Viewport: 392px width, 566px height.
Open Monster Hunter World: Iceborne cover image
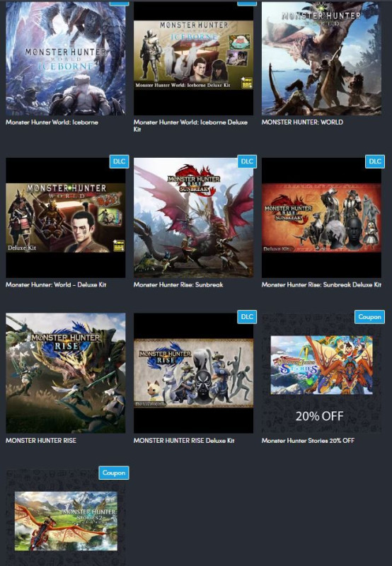pyautogui.click(x=66, y=58)
